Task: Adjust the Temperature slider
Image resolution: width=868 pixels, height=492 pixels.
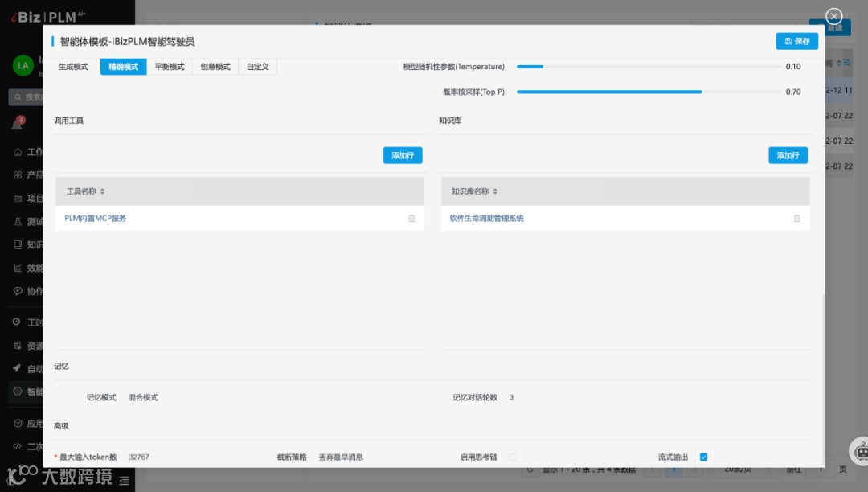Action: coord(649,67)
